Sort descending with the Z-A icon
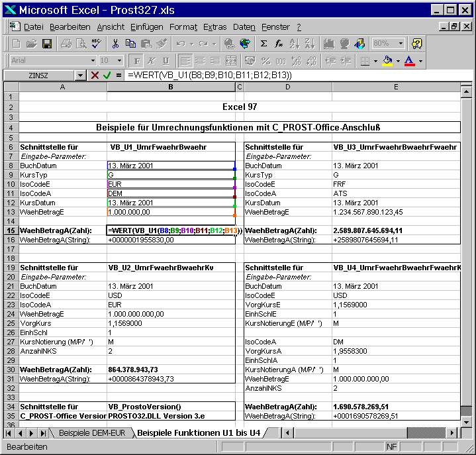 (x=310, y=44)
